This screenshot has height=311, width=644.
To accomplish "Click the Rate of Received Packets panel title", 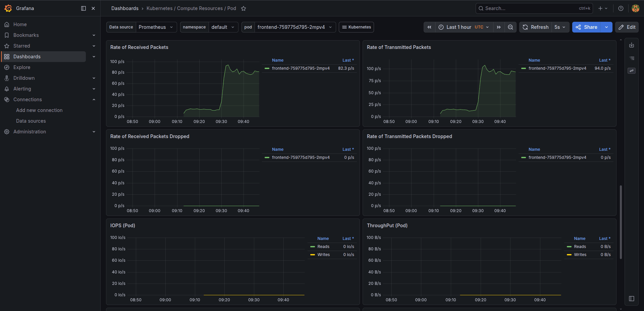I will (139, 47).
